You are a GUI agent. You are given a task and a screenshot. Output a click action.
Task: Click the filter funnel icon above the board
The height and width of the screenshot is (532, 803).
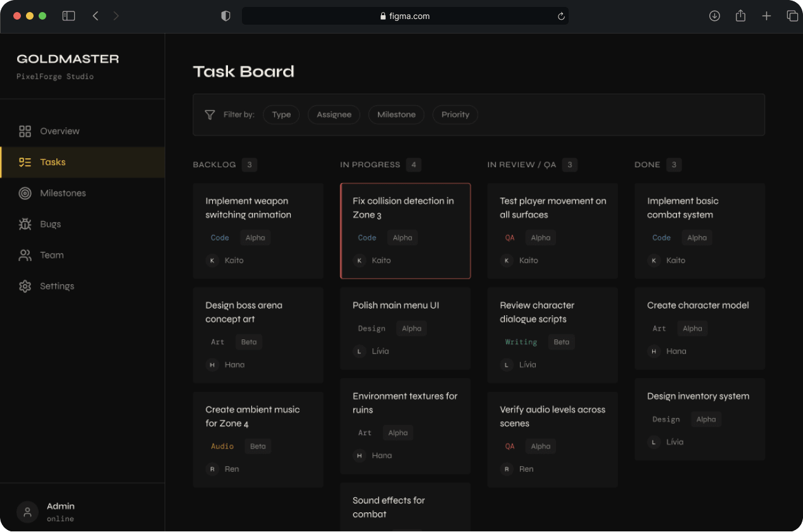[210, 115]
